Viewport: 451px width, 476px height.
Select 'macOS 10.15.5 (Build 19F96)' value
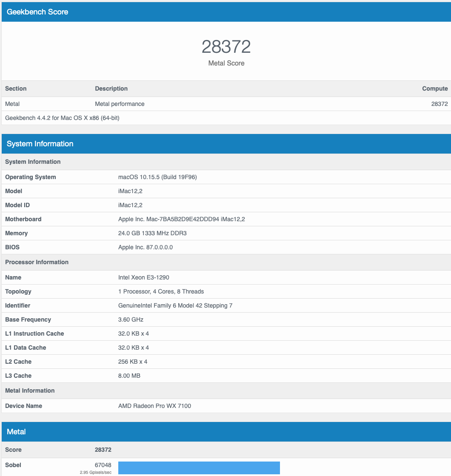[x=157, y=177]
